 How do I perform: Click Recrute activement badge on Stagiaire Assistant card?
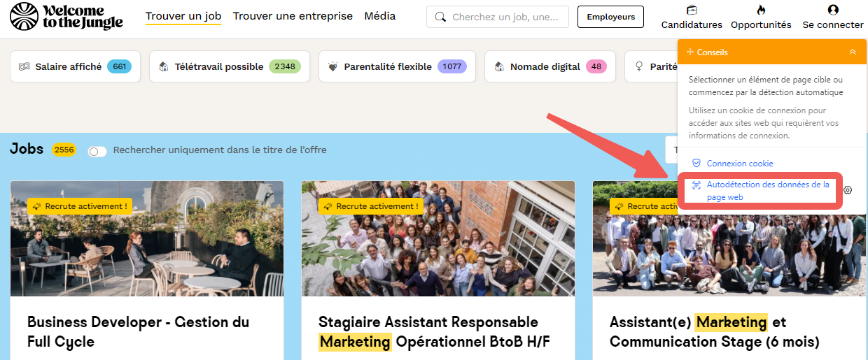[371, 206]
